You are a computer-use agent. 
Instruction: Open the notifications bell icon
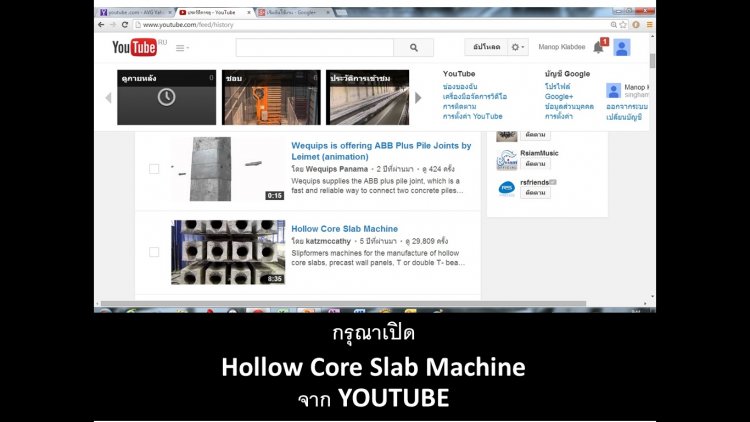coord(598,47)
